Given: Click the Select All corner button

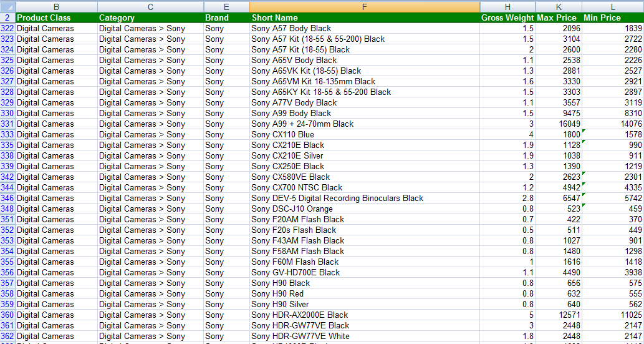Looking at the screenshot, I should coord(7,6).
